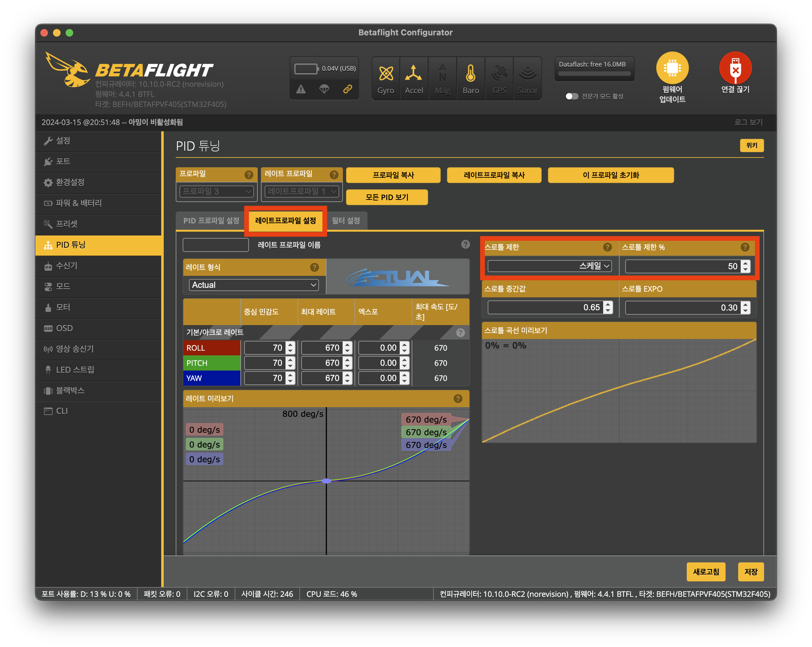Increase ROLL 최대 레이트 with stepper up arrow
Screen dimensions: 812x647
click(x=347, y=344)
